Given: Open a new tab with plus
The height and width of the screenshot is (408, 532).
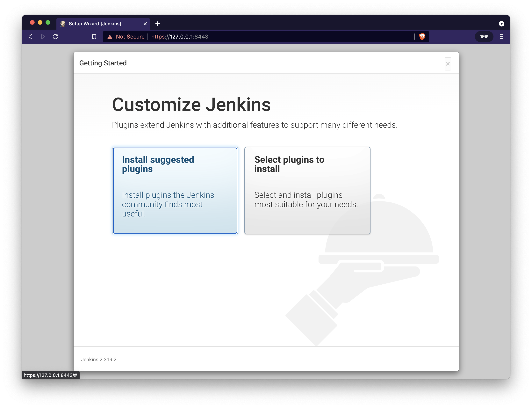Looking at the screenshot, I should pyautogui.click(x=157, y=24).
